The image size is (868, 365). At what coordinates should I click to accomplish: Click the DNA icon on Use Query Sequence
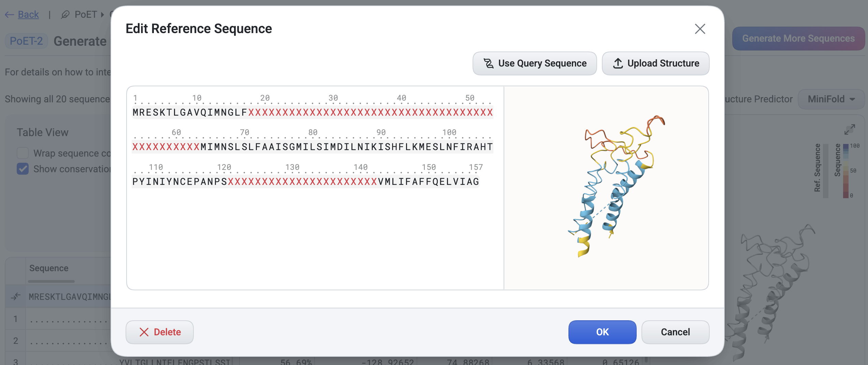tap(488, 63)
